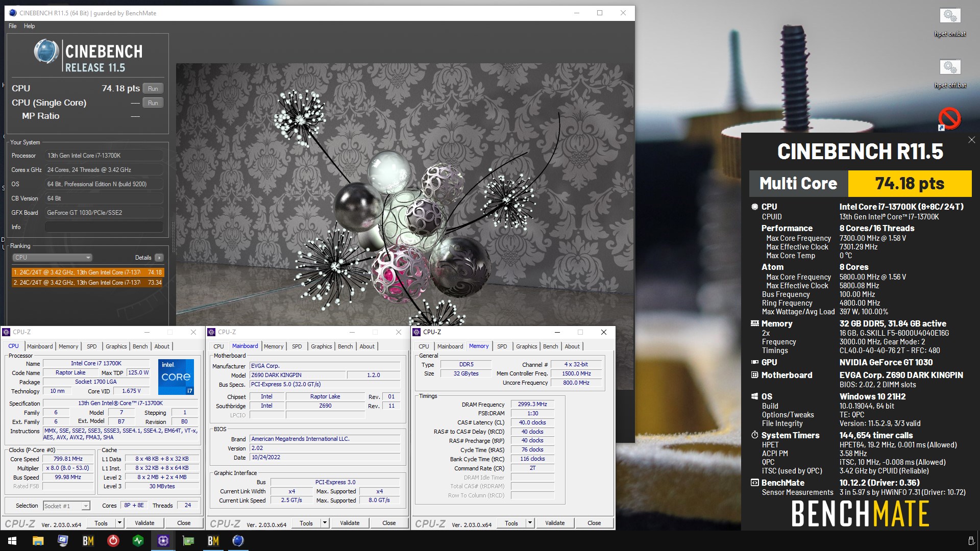The width and height of the screenshot is (980, 551).
Task: Open About tab in Mainboard CPU-Z window
Action: (367, 346)
